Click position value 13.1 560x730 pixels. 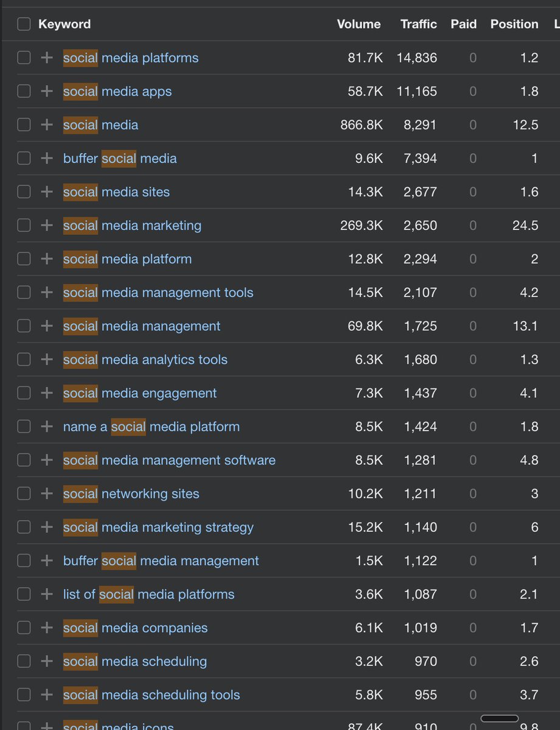coord(525,326)
